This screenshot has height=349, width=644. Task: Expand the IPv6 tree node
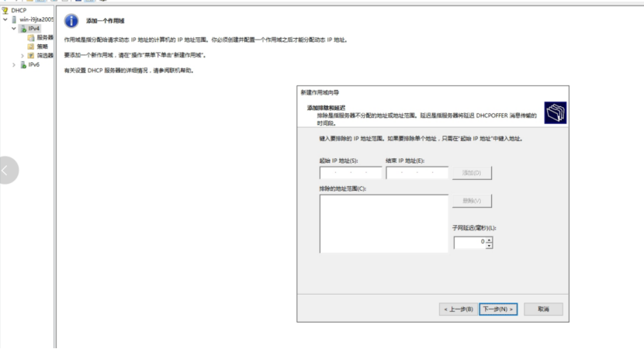pyautogui.click(x=14, y=64)
